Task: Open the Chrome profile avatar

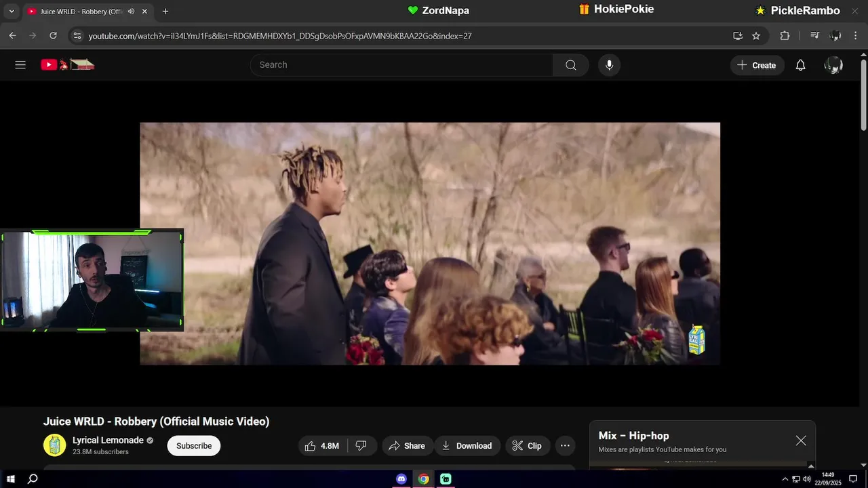Action: 835,36
